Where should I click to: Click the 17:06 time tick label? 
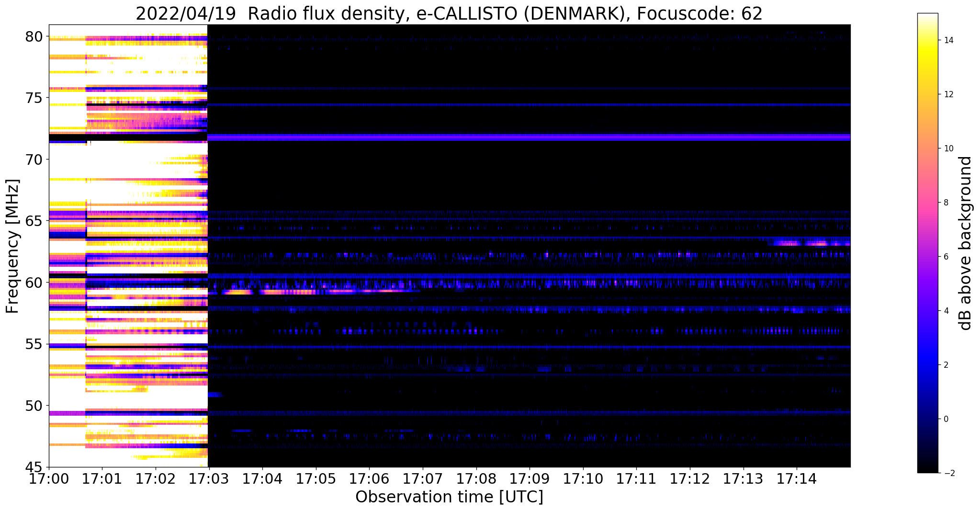click(369, 478)
